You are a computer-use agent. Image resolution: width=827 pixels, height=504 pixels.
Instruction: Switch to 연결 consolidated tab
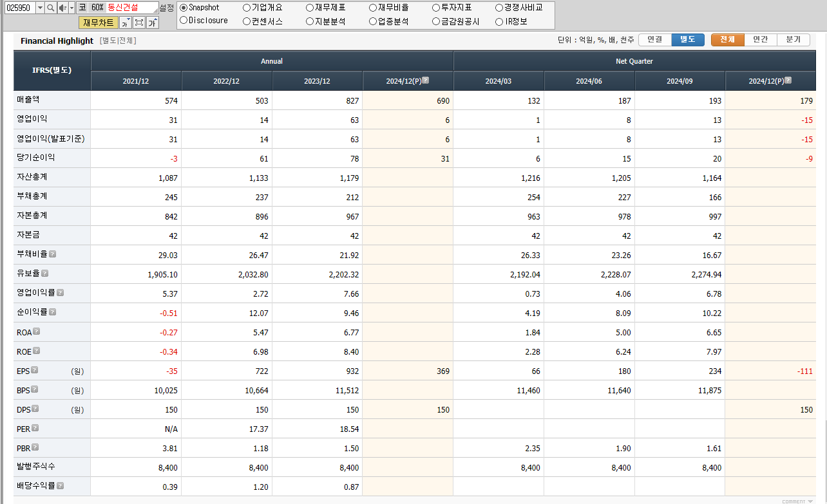pyautogui.click(x=655, y=39)
